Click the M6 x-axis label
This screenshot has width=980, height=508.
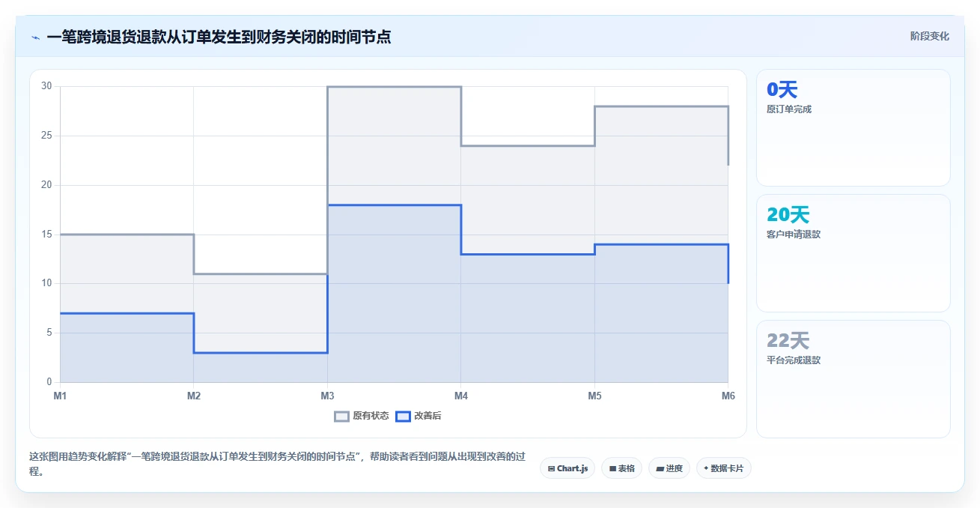(x=728, y=396)
